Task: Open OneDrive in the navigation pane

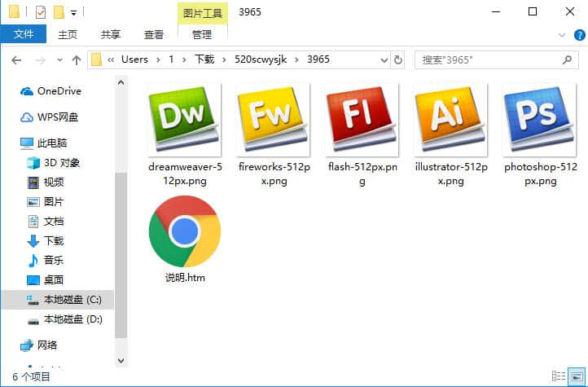Action: point(51,91)
